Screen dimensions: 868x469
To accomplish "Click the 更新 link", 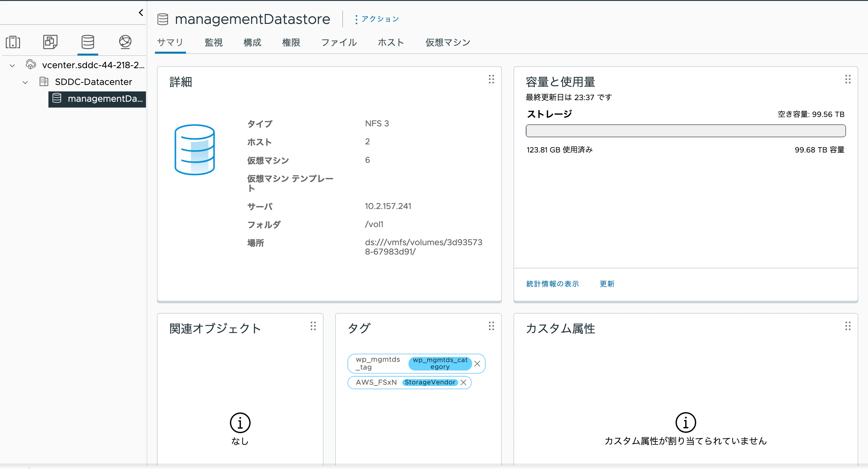I will 607,284.
